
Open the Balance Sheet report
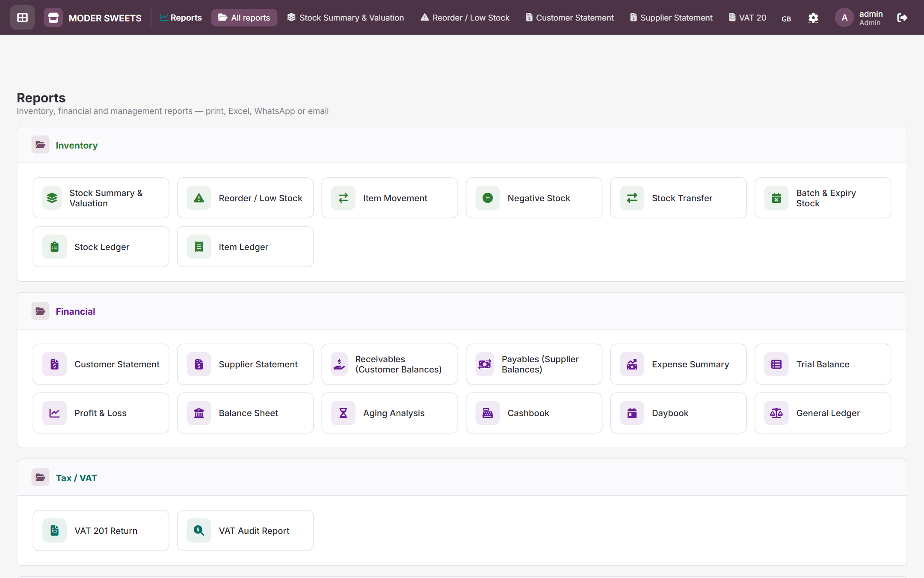(x=245, y=413)
